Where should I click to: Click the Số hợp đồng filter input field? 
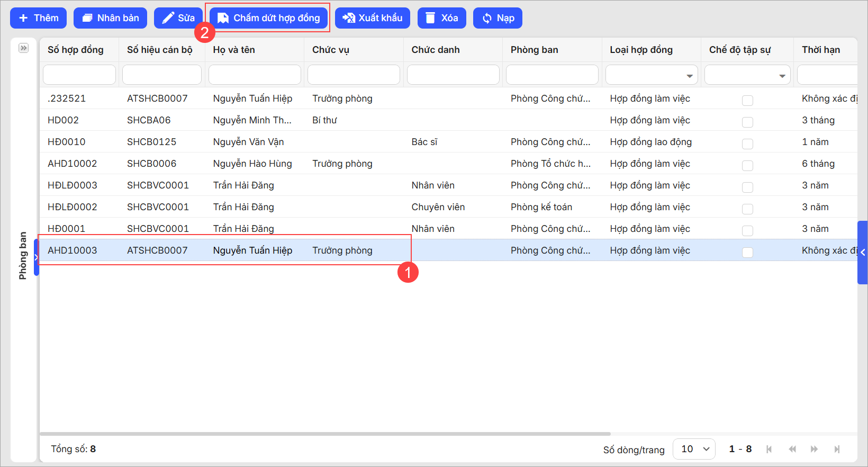tap(79, 75)
